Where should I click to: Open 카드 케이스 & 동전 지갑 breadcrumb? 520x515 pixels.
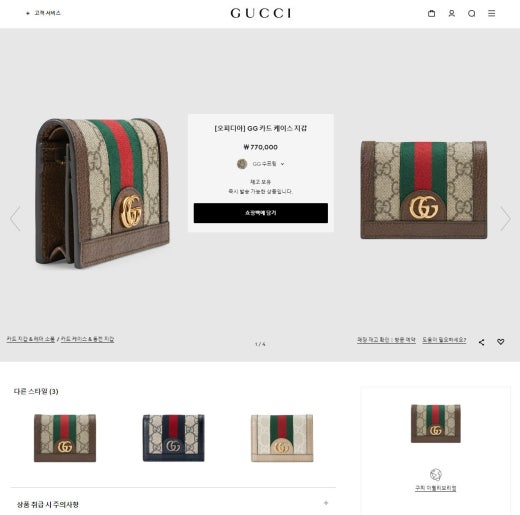pos(87,339)
